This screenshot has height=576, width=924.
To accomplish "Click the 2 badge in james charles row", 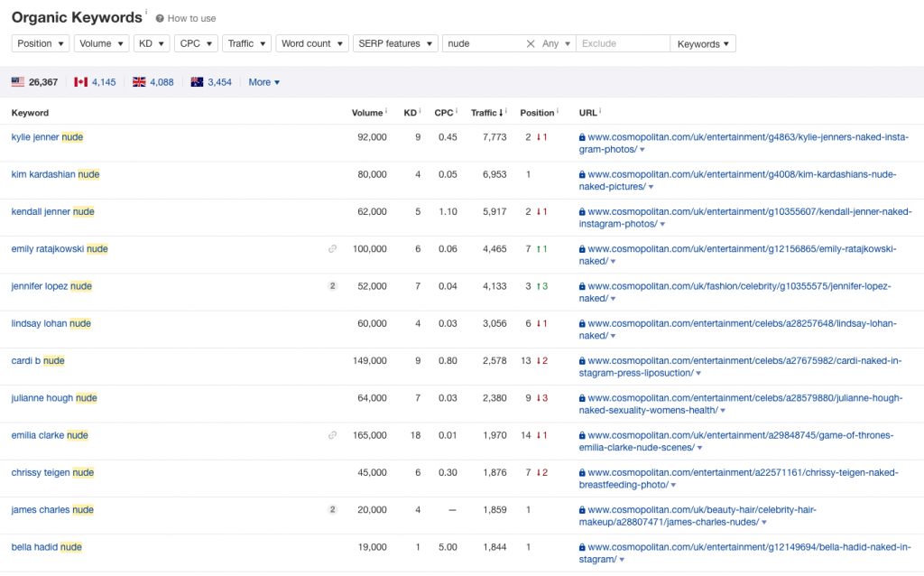I will [332, 509].
